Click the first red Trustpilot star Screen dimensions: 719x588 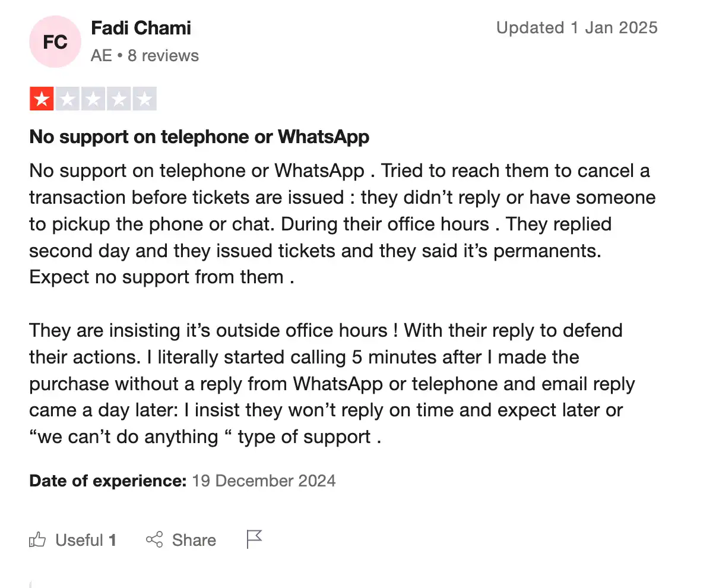pyautogui.click(x=41, y=98)
